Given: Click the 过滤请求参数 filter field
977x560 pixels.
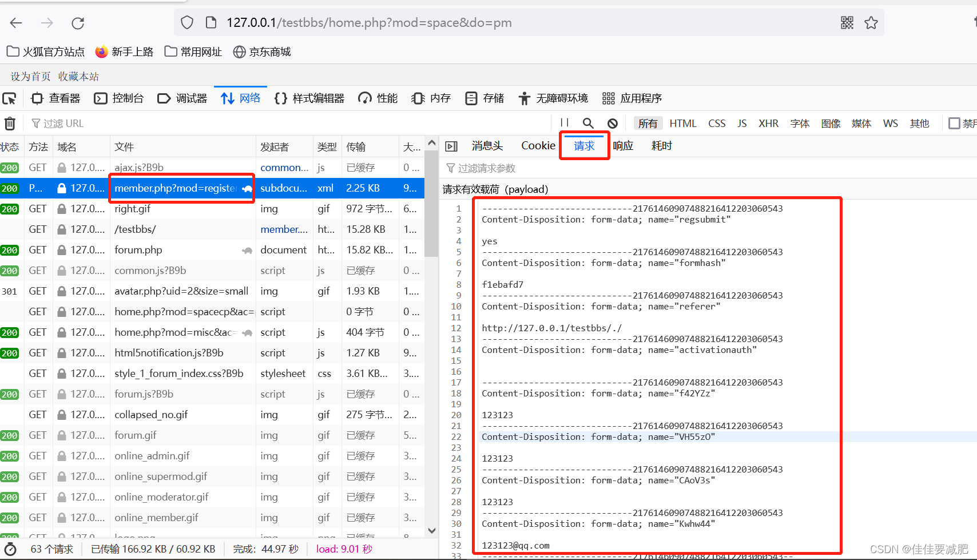Looking at the screenshot, I should pos(708,168).
